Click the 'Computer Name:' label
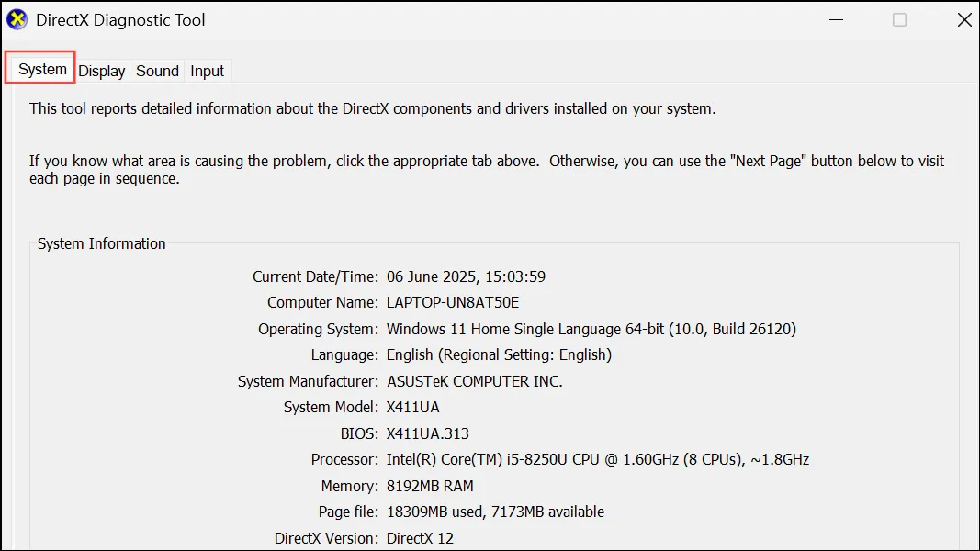980x551 pixels. (x=322, y=302)
